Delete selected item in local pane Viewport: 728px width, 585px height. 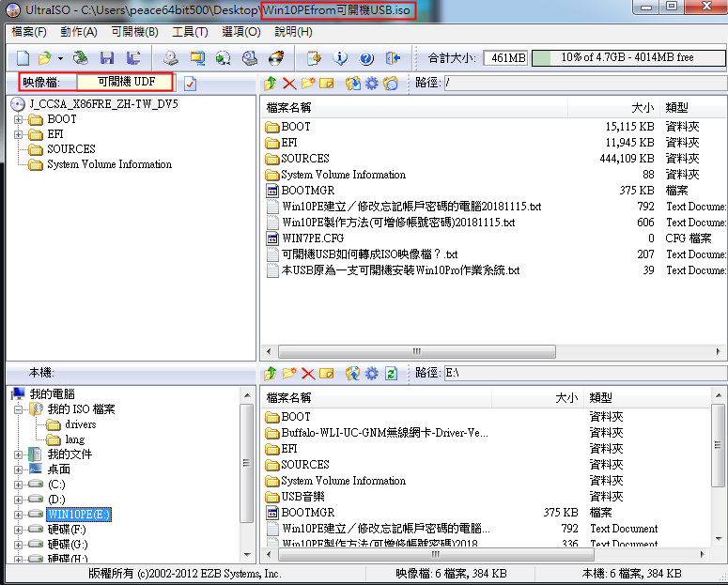(308, 374)
